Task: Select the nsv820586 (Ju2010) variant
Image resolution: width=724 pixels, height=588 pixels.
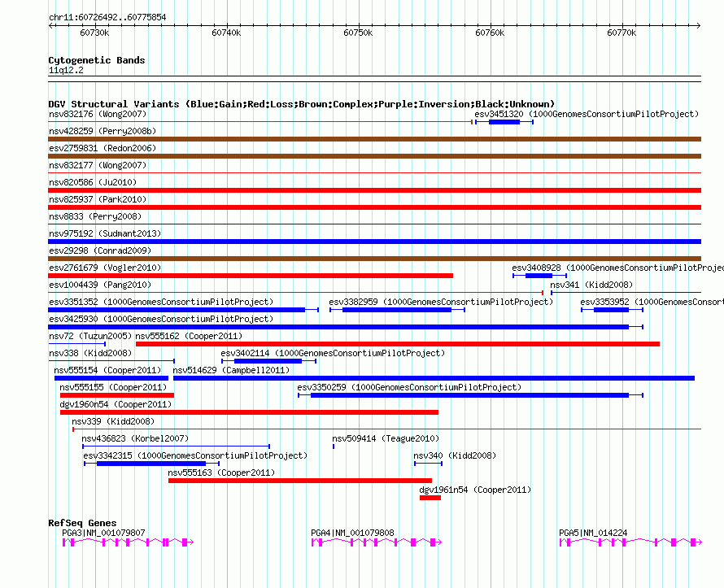Action: point(93,182)
